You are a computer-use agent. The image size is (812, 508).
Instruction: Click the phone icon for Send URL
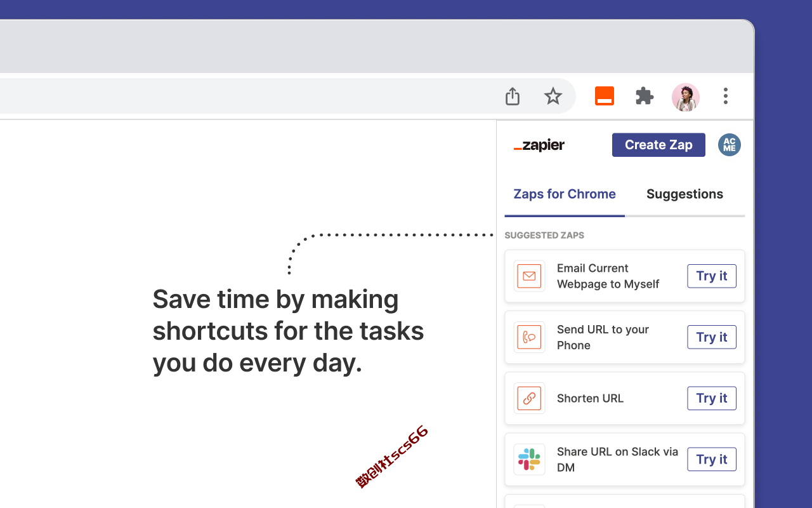529,337
